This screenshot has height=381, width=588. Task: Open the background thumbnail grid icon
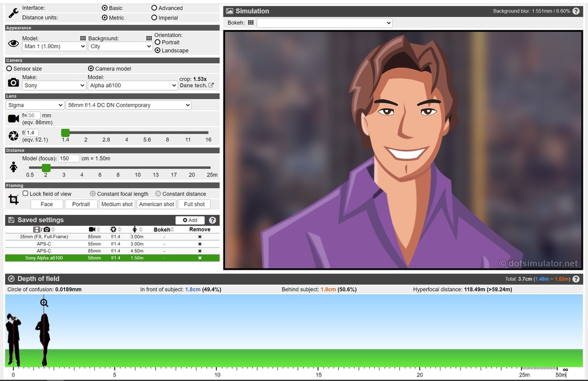coord(149,38)
